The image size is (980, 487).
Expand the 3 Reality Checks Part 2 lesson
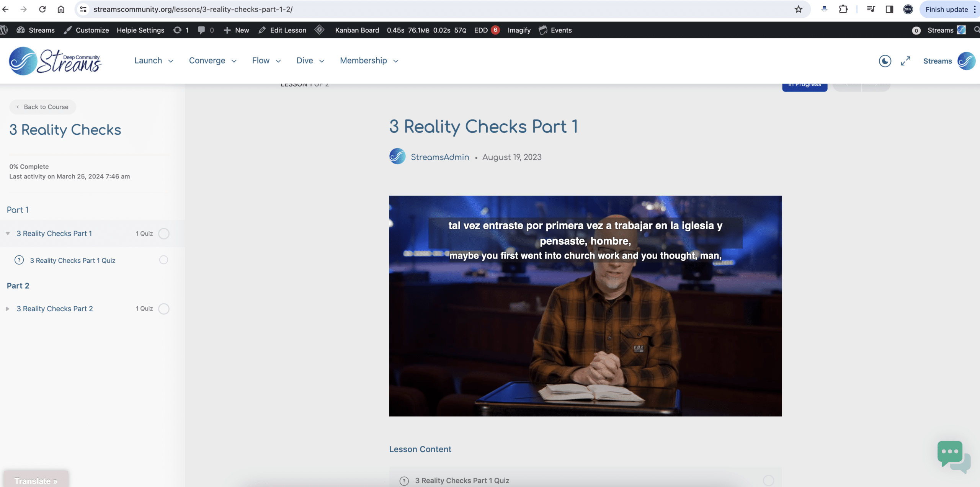[8, 309]
